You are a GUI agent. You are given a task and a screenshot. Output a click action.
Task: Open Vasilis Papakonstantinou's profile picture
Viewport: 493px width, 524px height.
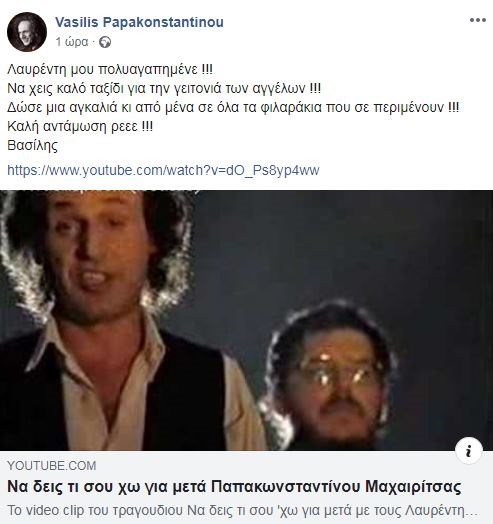click(27, 32)
